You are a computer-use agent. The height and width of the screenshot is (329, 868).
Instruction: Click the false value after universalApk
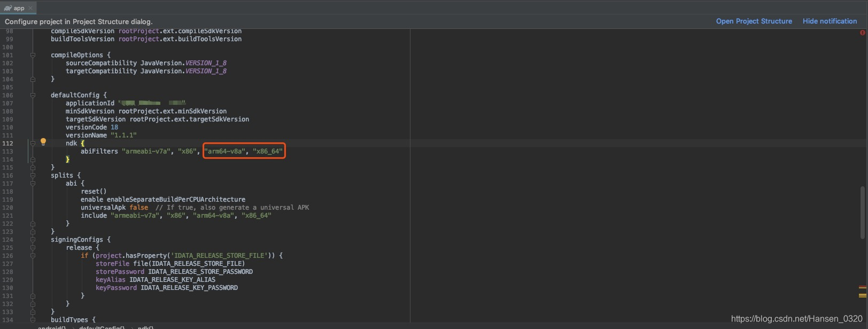click(138, 208)
